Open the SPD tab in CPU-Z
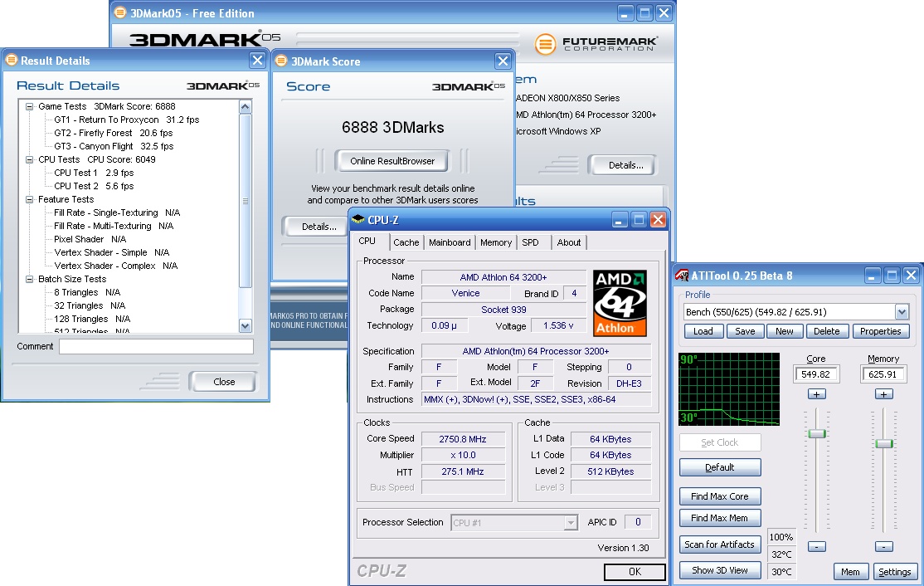Image resolution: width=924 pixels, height=586 pixels. 530,242
